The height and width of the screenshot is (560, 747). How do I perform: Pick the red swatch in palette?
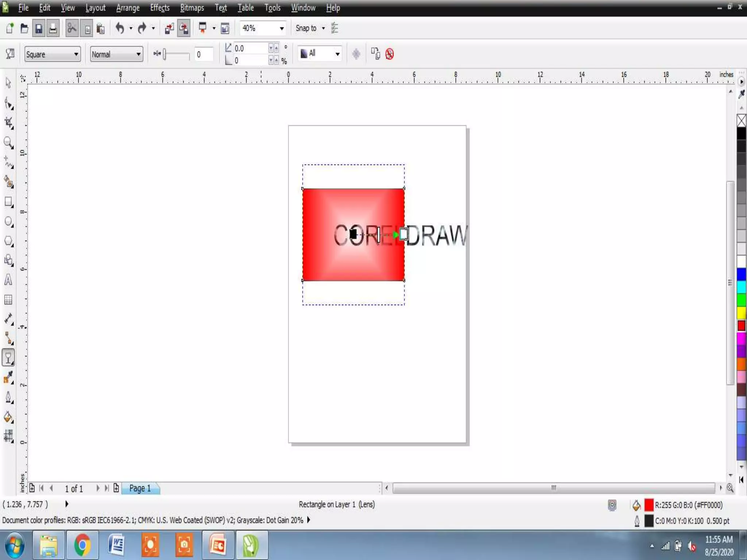point(741,326)
